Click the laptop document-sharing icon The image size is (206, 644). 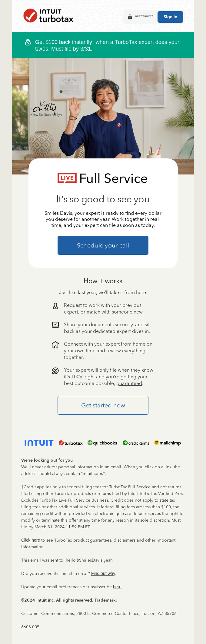point(55,324)
